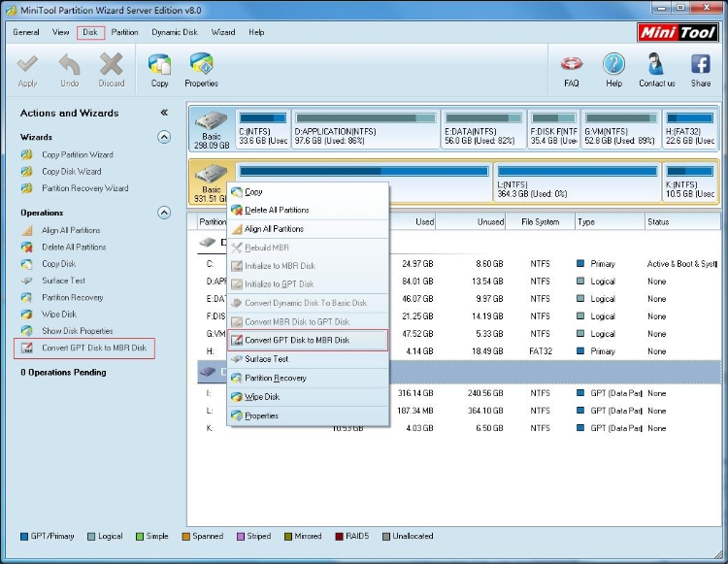
Task: Click the Discard X toolbar icon
Action: pos(111,64)
